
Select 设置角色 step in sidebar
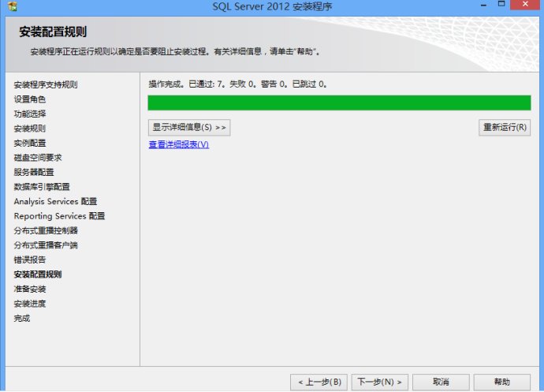[30, 99]
